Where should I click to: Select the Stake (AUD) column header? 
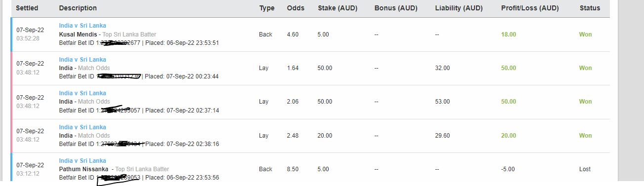coord(337,8)
